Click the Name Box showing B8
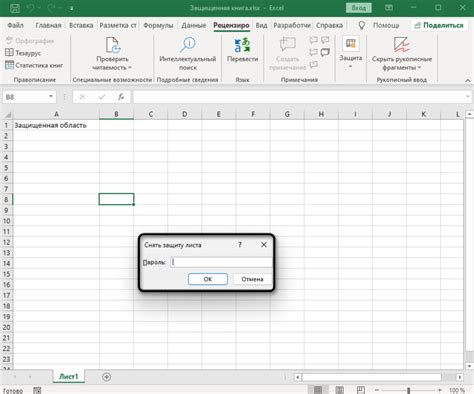This screenshot has width=474, height=394. (x=25, y=97)
